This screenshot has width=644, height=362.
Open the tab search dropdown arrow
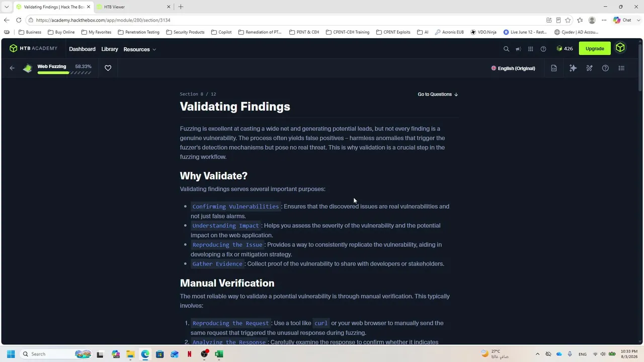[x=7, y=7]
